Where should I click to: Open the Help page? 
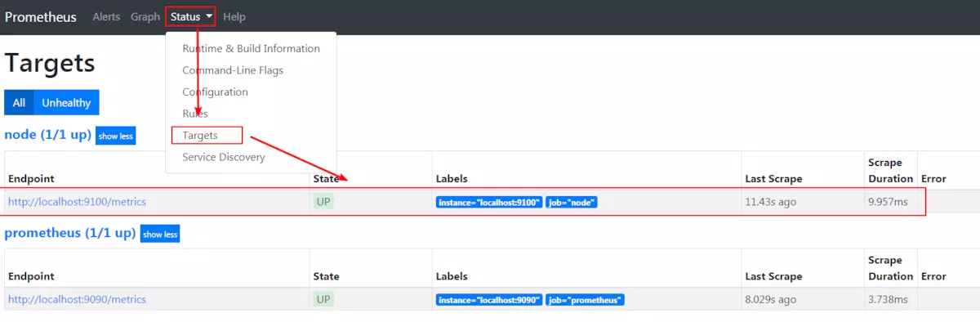pyautogui.click(x=234, y=16)
